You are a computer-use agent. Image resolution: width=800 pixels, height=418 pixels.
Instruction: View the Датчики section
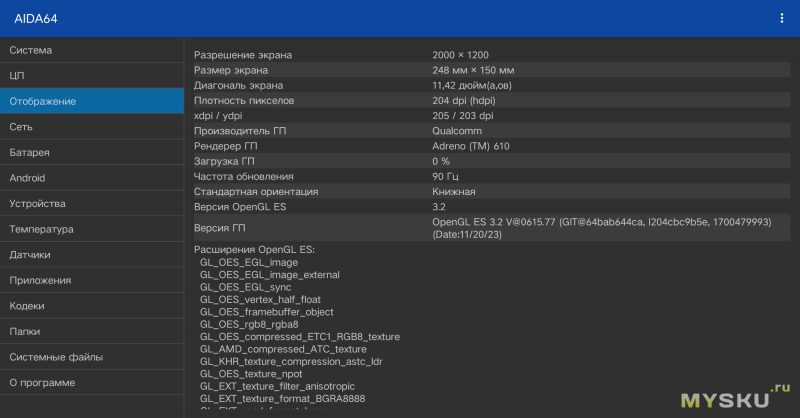(x=92, y=254)
